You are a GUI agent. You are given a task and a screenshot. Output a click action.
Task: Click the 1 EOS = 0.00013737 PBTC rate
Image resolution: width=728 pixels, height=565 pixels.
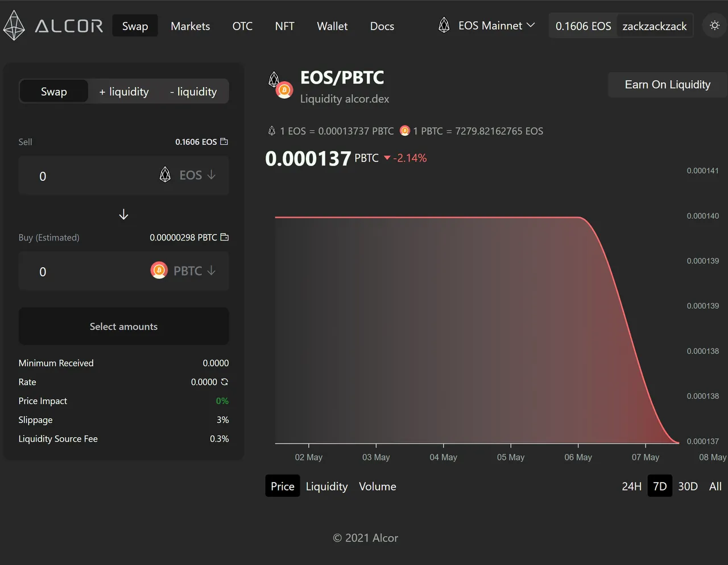coord(337,131)
